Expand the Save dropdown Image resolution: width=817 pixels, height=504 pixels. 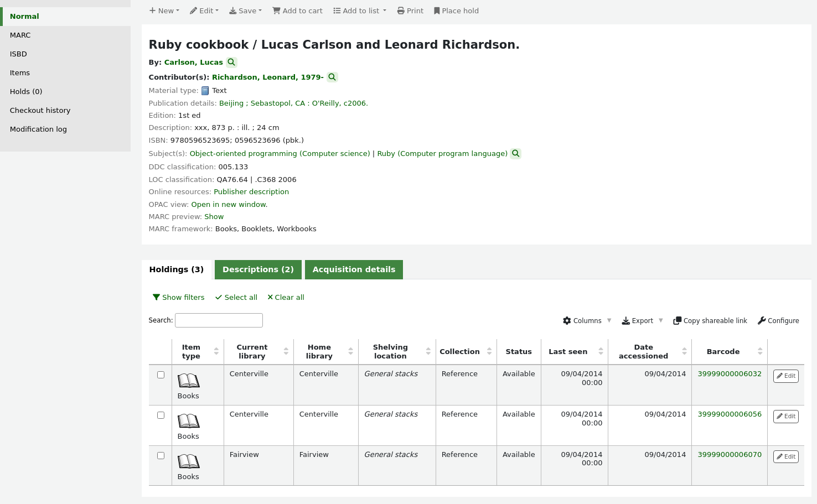tap(245, 11)
